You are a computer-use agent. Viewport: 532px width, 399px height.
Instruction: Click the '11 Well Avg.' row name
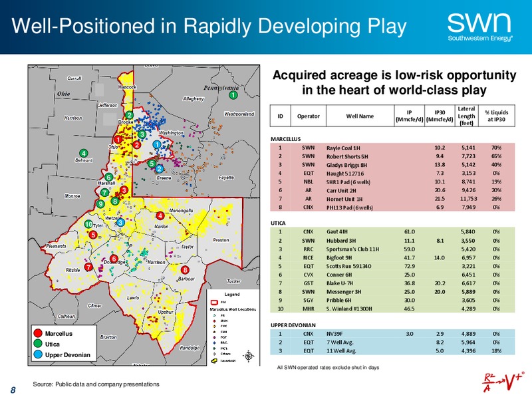coord(341,351)
